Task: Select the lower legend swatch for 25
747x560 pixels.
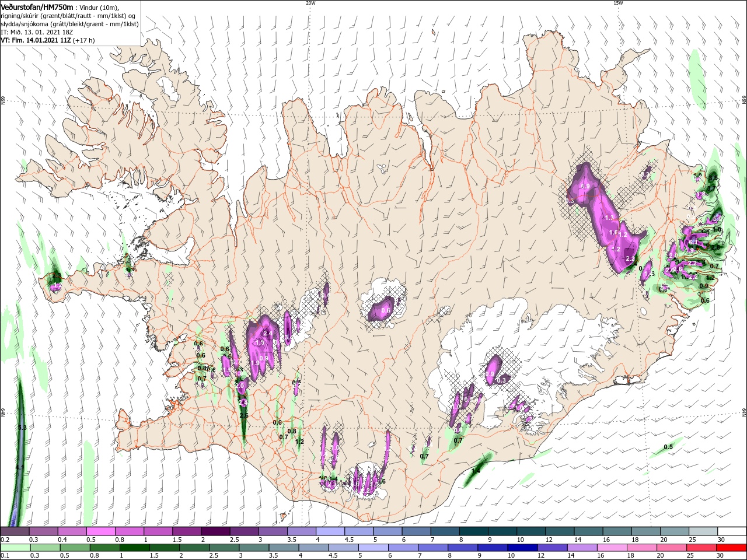Action: (702, 548)
